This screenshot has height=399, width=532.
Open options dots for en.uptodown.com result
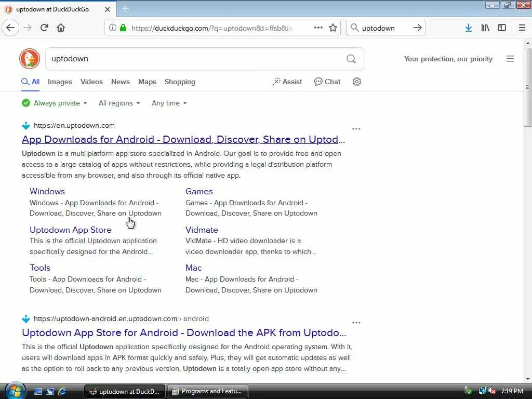pos(356,129)
